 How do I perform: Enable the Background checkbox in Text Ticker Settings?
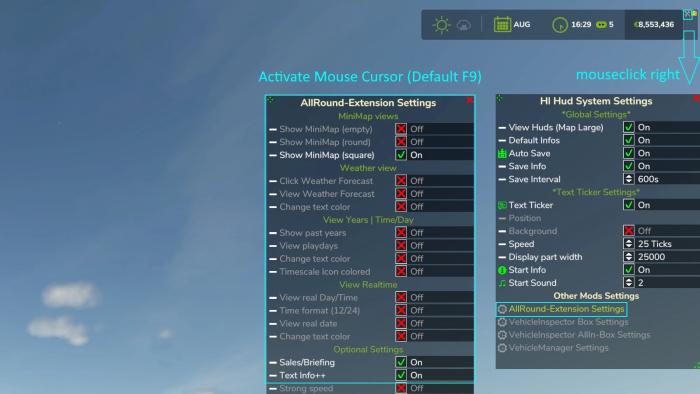629,231
